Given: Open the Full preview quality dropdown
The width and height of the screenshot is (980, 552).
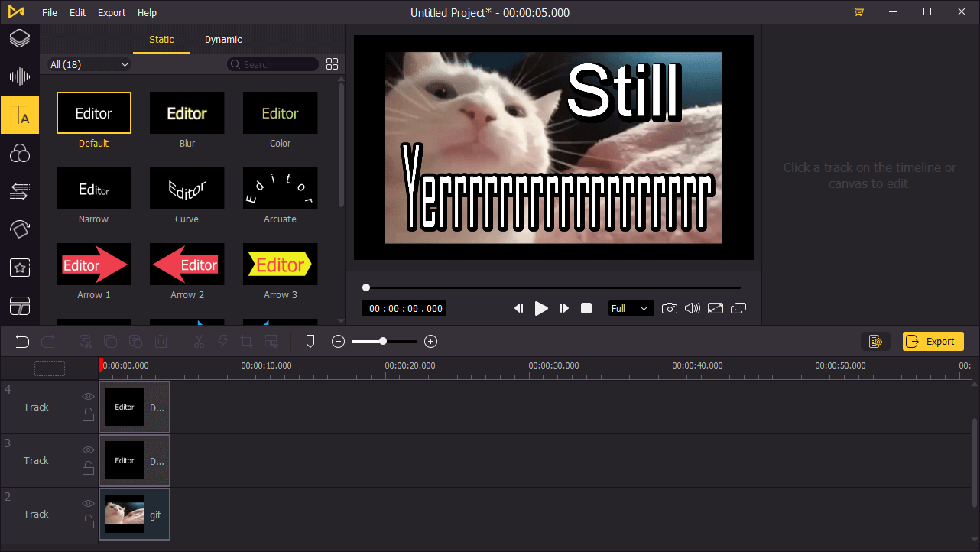Looking at the screenshot, I should pyautogui.click(x=630, y=308).
